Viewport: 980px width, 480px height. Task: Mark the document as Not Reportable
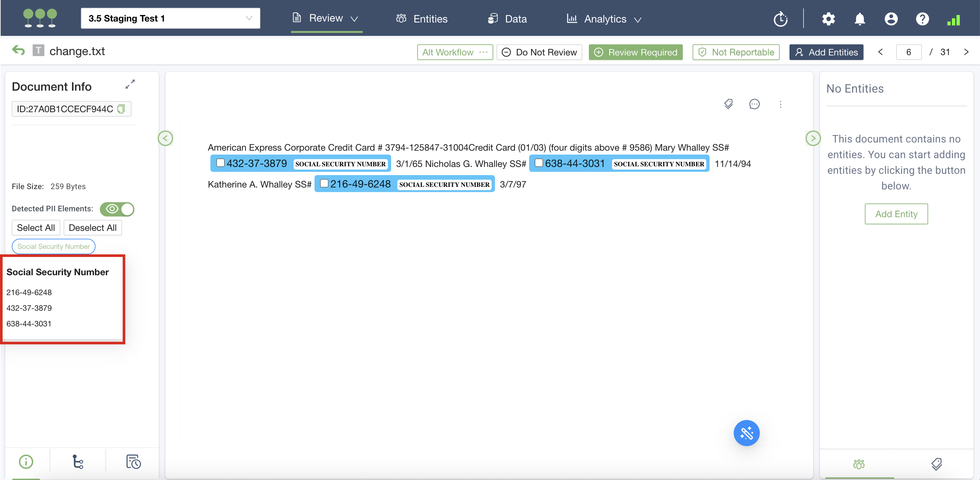(x=736, y=52)
